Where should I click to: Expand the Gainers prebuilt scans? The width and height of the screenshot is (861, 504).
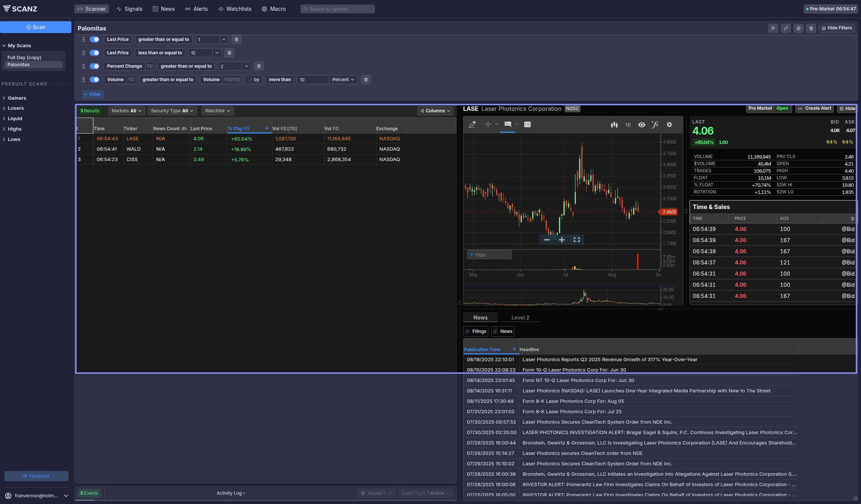coord(17,98)
